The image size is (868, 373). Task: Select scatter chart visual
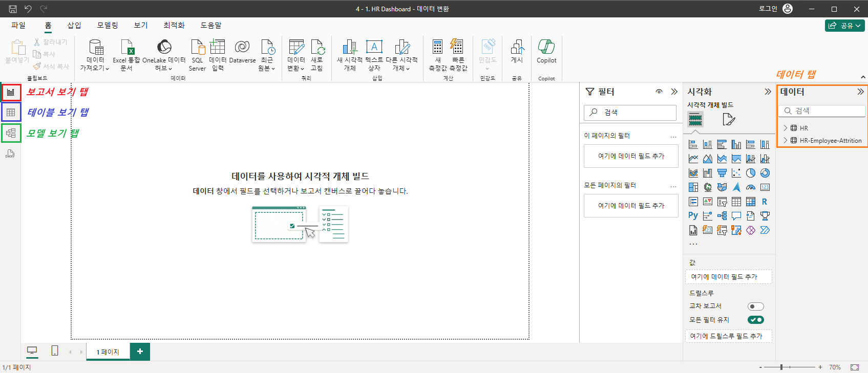[x=736, y=173]
